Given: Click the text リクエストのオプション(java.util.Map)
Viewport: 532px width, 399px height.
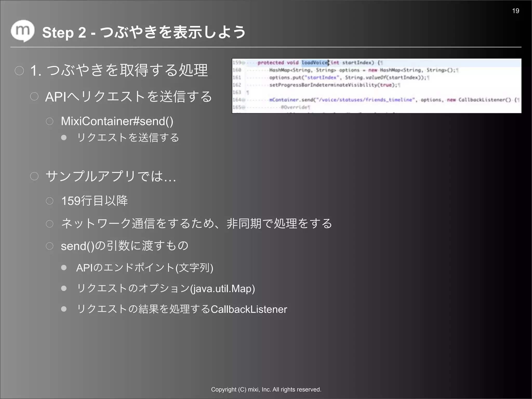Looking at the screenshot, I should point(166,288).
